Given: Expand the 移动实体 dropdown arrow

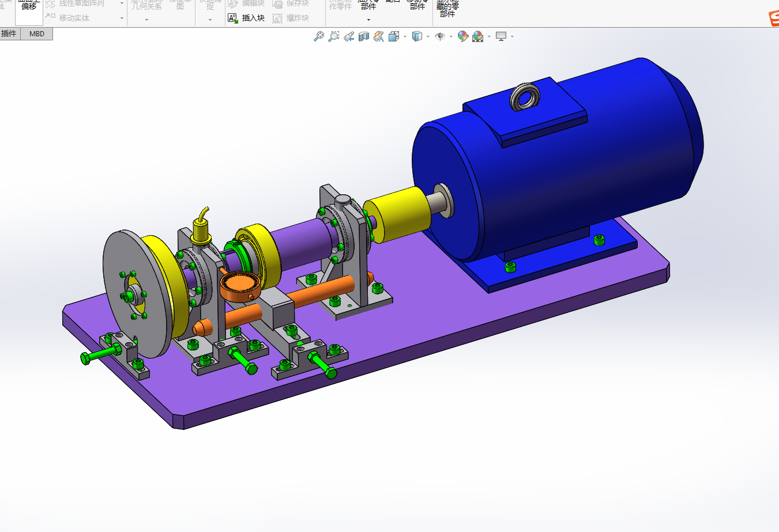Looking at the screenshot, I should pyautogui.click(x=122, y=18).
